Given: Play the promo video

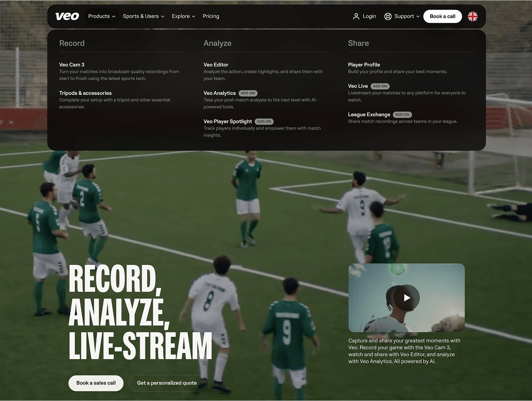Looking at the screenshot, I should pyautogui.click(x=407, y=298).
